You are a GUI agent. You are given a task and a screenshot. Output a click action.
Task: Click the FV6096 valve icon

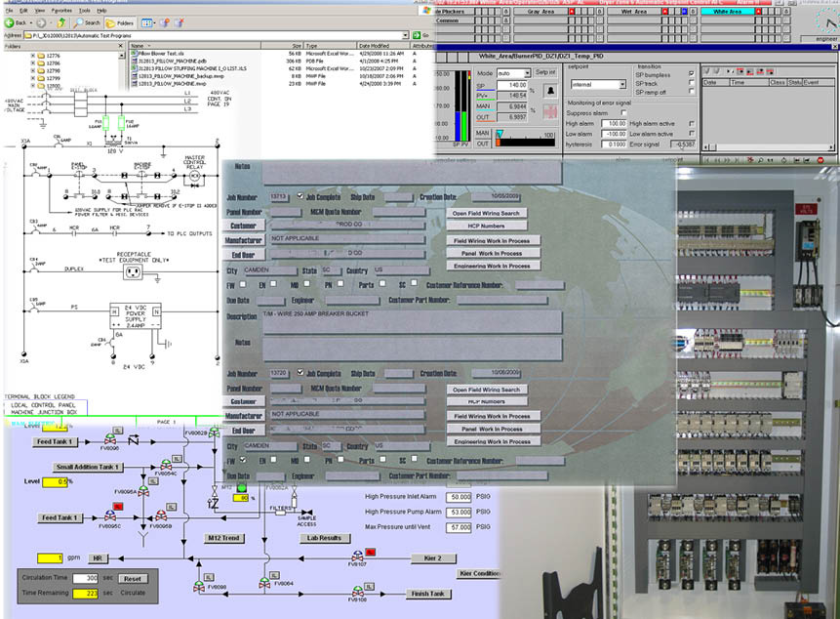click(x=110, y=439)
